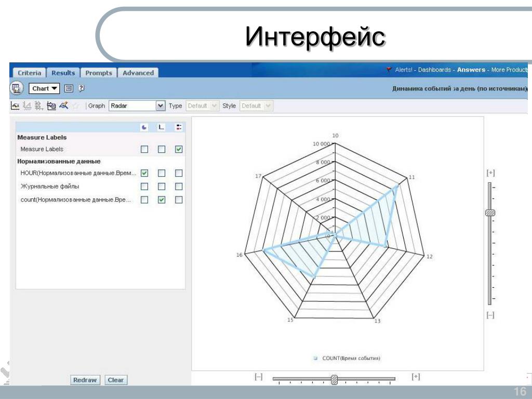Click the report title 'Динамика событий за день'
The image size is (532, 399).
tap(460, 88)
